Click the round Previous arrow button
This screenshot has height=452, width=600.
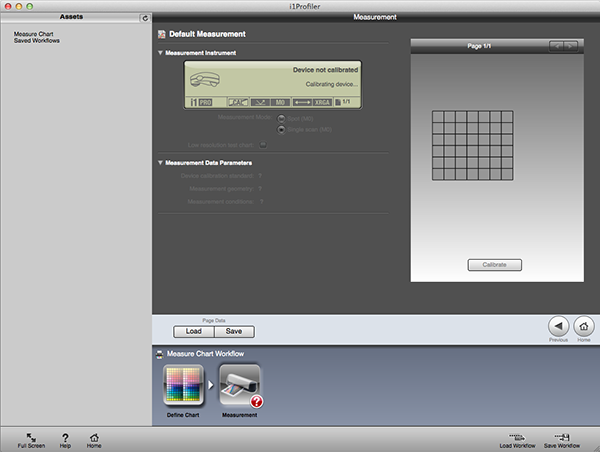coord(559,326)
